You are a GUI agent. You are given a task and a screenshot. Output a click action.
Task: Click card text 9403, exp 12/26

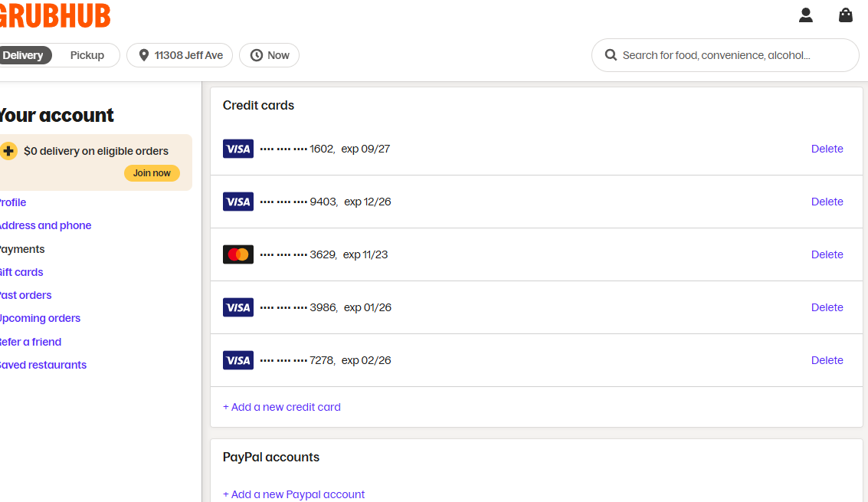coord(350,202)
